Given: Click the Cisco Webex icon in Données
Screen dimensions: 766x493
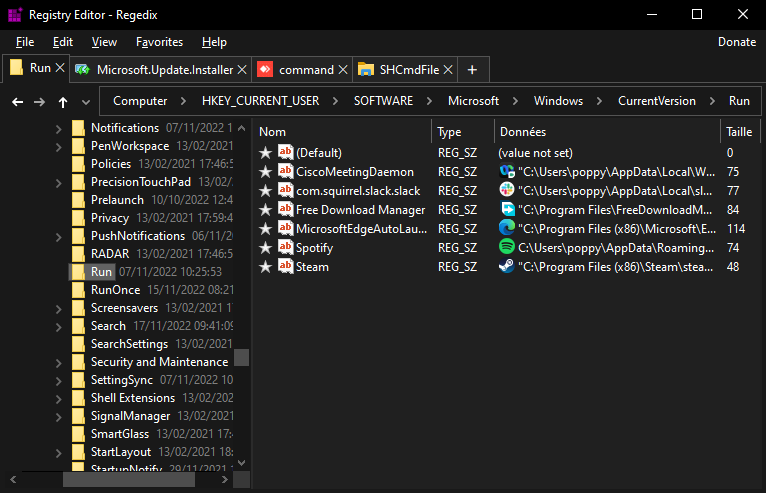Looking at the screenshot, I should [x=507, y=171].
